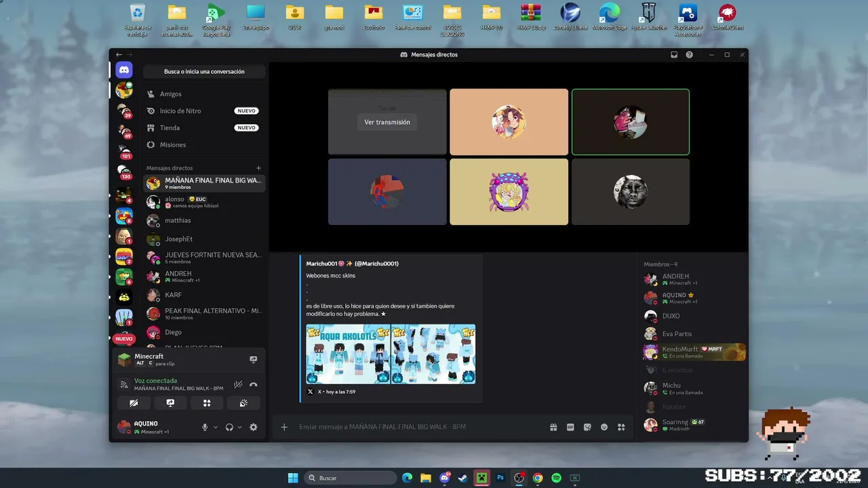Open the Marichu001 tweet author link
Viewport: 868px width, 488px height.
click(352, 264)
